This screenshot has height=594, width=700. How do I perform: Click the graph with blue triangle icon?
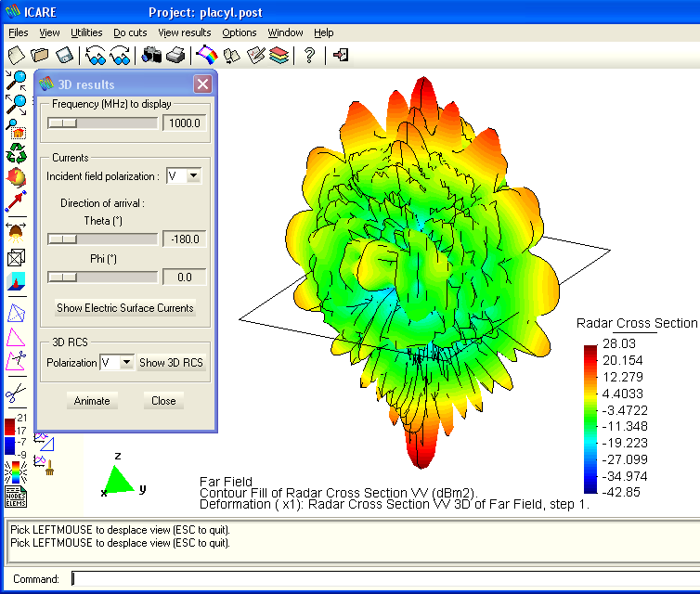(x=45, y=442)
